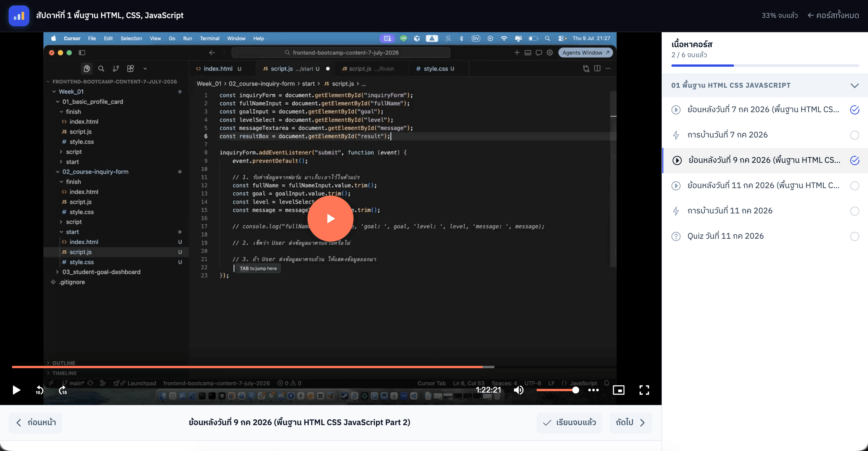This screenshot has height=451, width=868.
Task: Toggle completion for ย้อนหลังวันที่ 9 กค 2026
Action: 854,160
